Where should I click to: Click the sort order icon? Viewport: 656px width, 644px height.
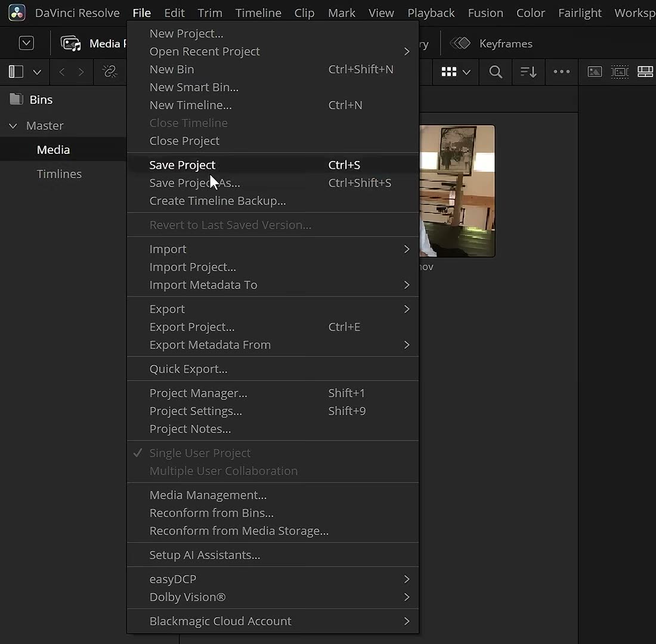point(528,72)
